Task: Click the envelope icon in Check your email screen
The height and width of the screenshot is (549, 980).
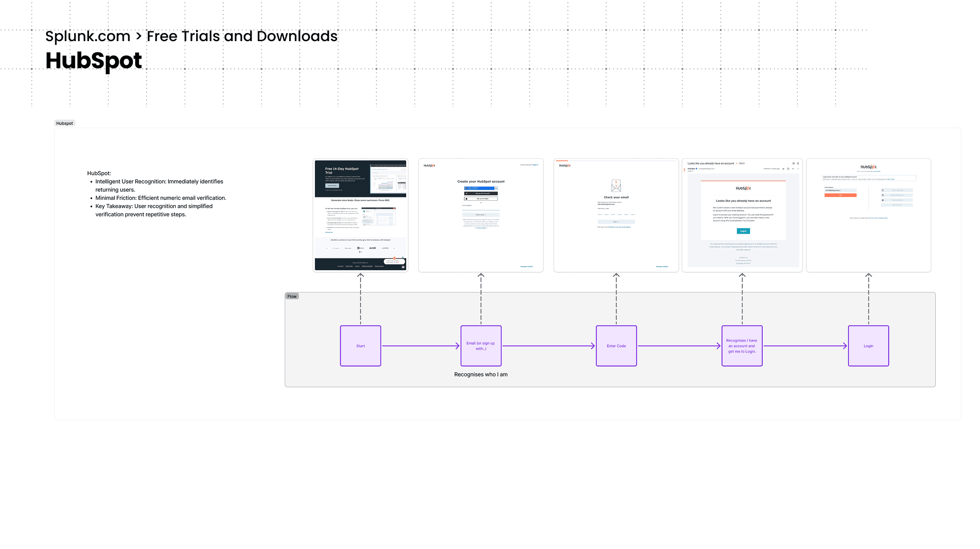Action: coord(616,186)
